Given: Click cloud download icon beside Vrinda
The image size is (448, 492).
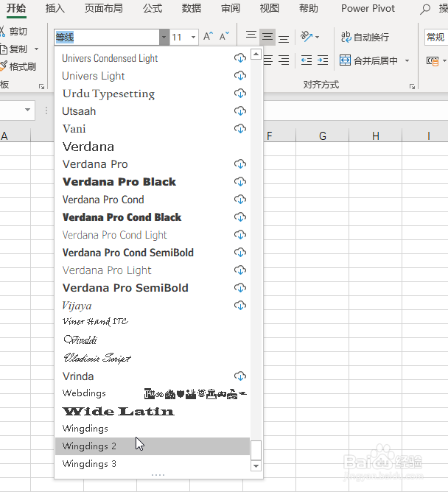Looking at the screenshot, I should (240, 376).
